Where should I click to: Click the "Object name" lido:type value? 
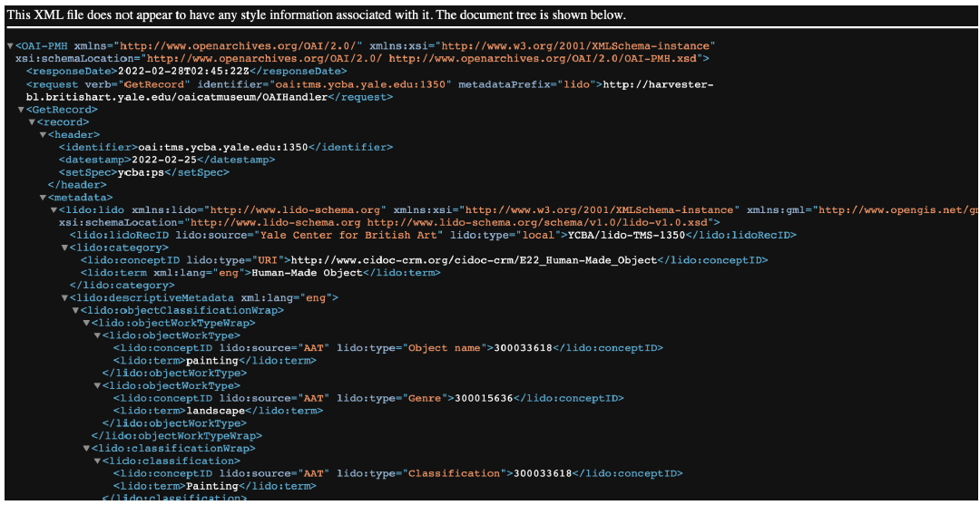click(x=445, y=348)
